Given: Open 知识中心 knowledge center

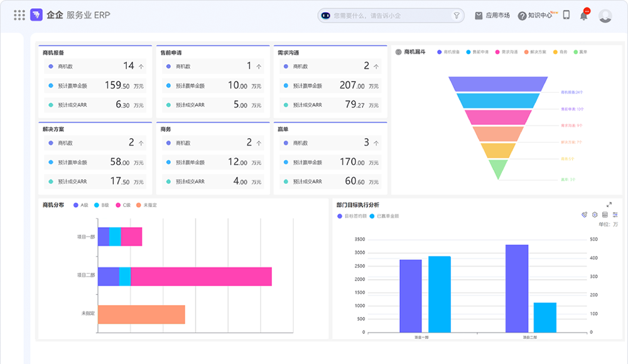Looking at the screenshot, I should click(x=536, y=16).
